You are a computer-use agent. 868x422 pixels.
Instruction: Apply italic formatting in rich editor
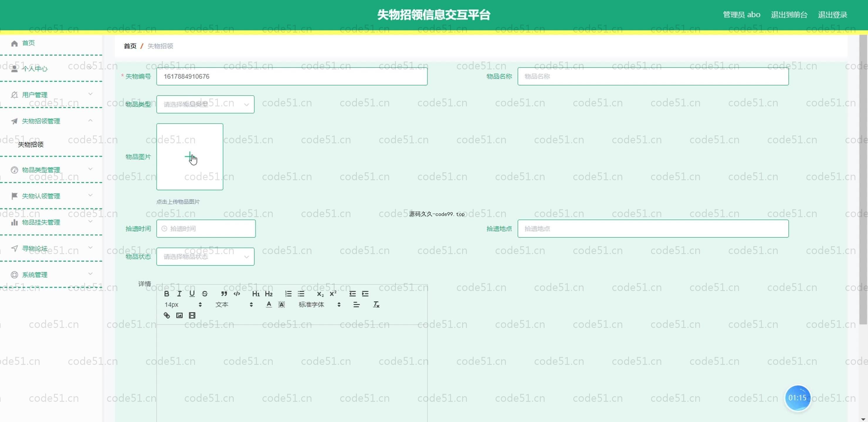(179, 294)
